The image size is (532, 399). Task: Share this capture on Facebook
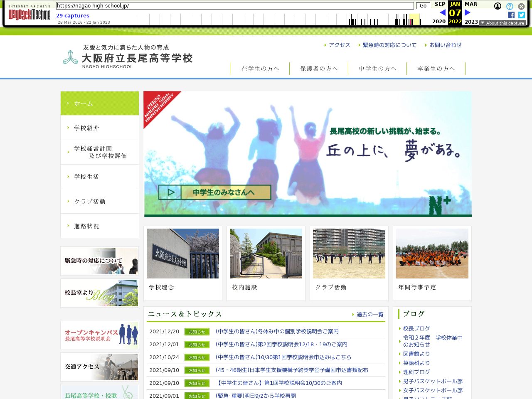pyautogui.click(x=511, y=15)
